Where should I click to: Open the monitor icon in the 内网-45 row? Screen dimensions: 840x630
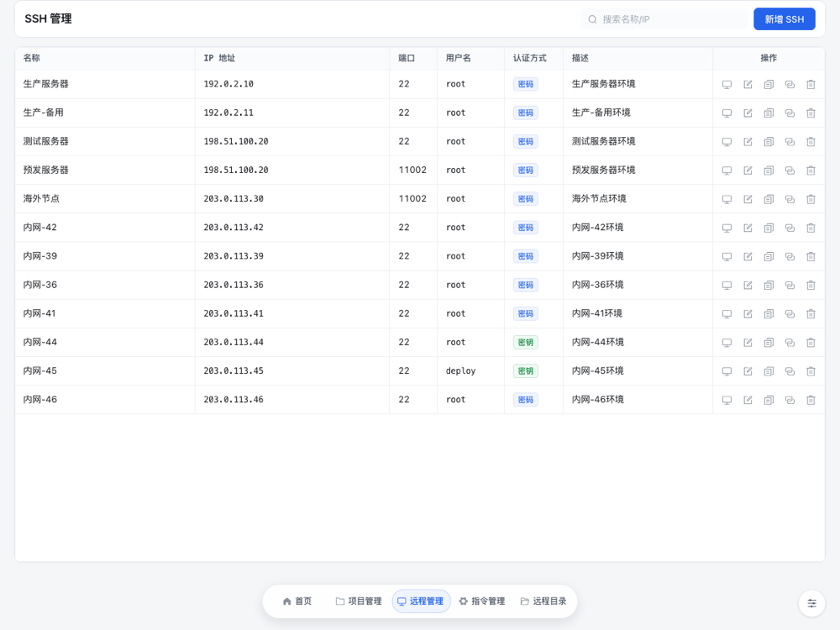click(x=727, y=371)
